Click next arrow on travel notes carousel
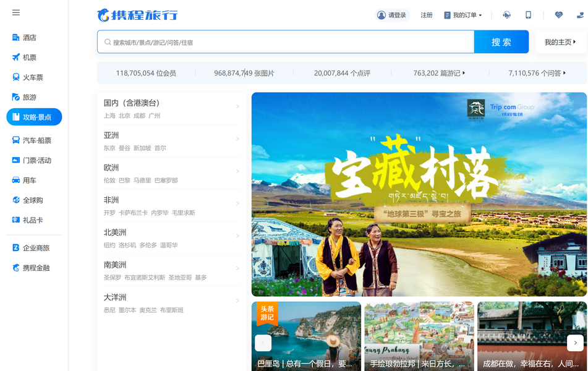Viewport: 588px width, 371px height. tap(575, 343)
